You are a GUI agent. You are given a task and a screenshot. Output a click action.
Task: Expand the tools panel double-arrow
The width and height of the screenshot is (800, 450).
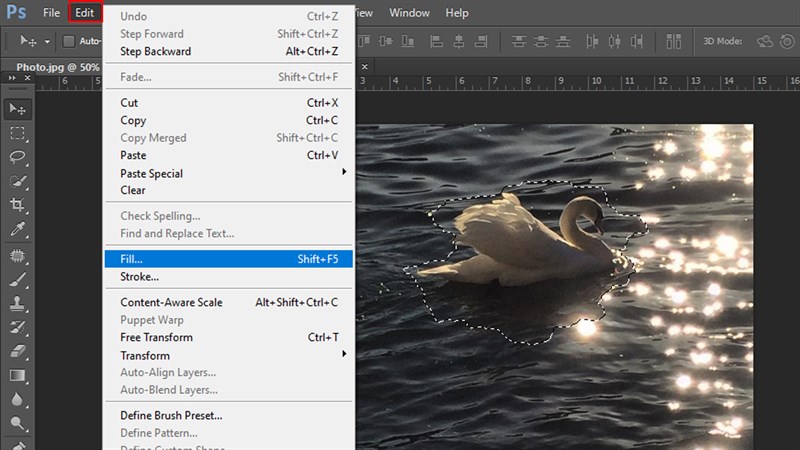coord(12,78)
